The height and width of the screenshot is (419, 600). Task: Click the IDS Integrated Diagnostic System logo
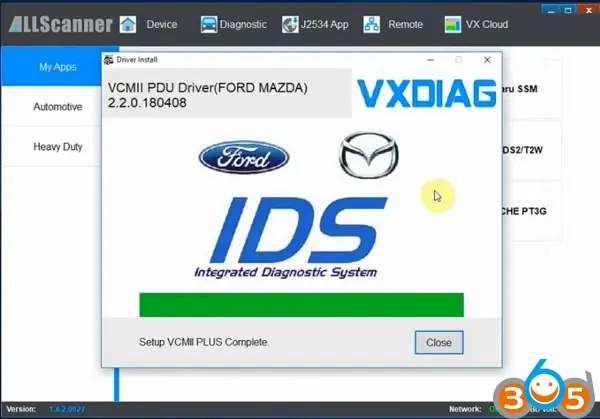(x=291, y=237)
